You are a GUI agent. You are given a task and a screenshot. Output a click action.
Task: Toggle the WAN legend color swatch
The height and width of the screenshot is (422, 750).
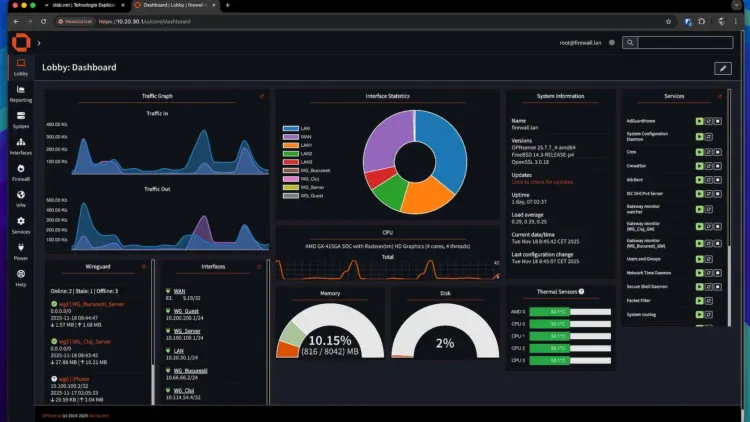290,137
